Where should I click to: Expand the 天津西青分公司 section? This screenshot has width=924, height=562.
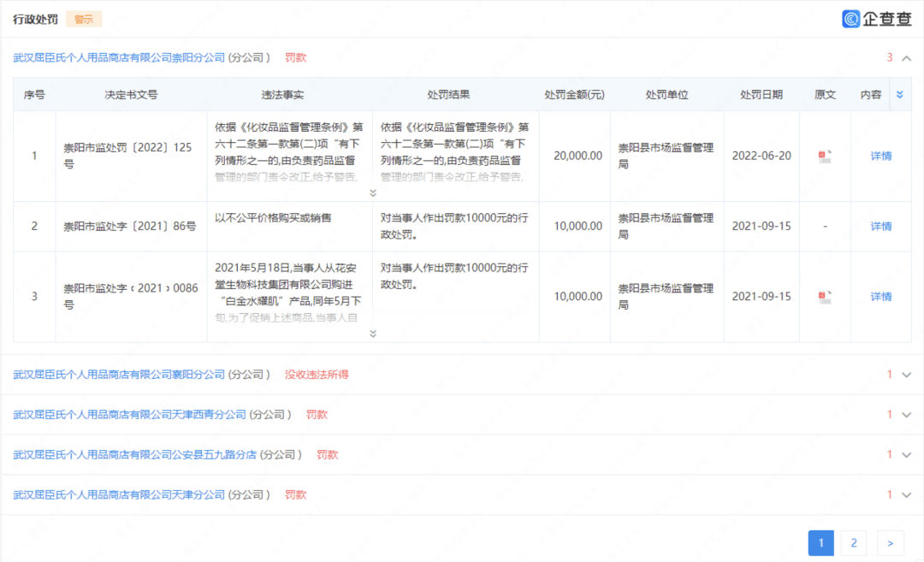(907, 415)
